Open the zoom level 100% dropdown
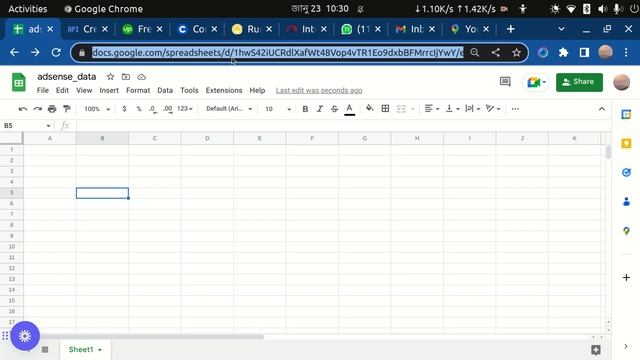Image resolution: width=640 pixels, height=360 pixels. (97, 109)
